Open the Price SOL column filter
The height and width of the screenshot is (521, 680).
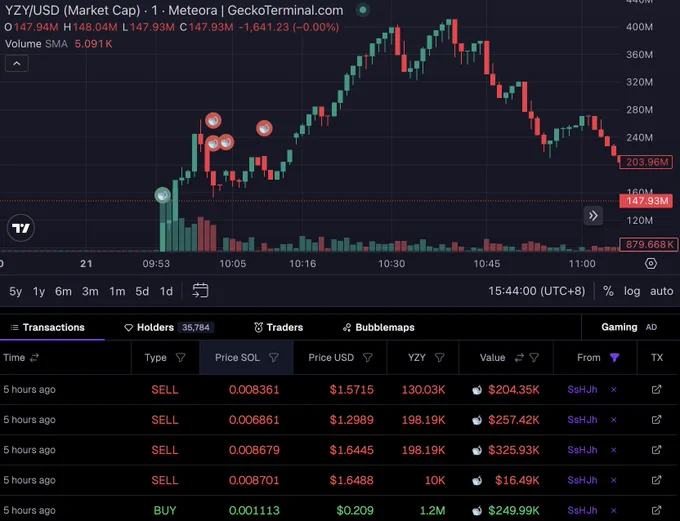tap(274, 357)
